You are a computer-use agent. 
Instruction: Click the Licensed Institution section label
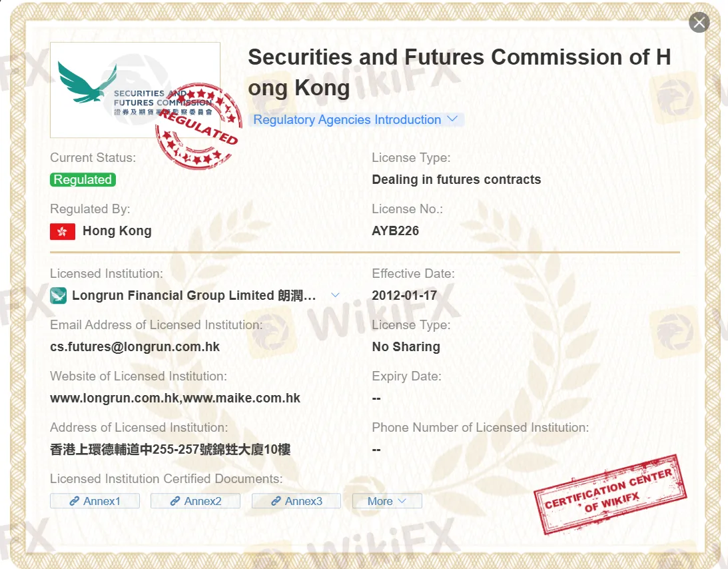point(106,273)
